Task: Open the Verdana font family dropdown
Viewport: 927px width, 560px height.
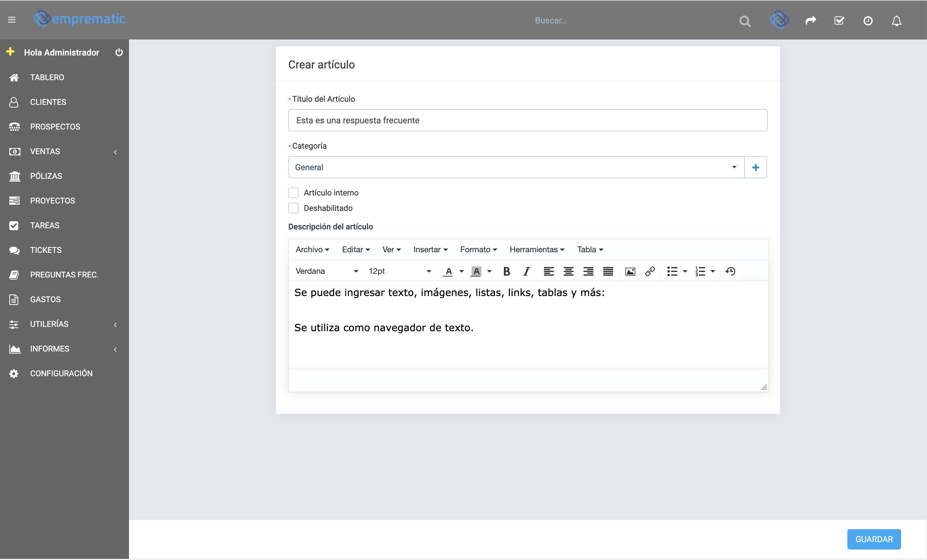Action: (x=326, y=271)
